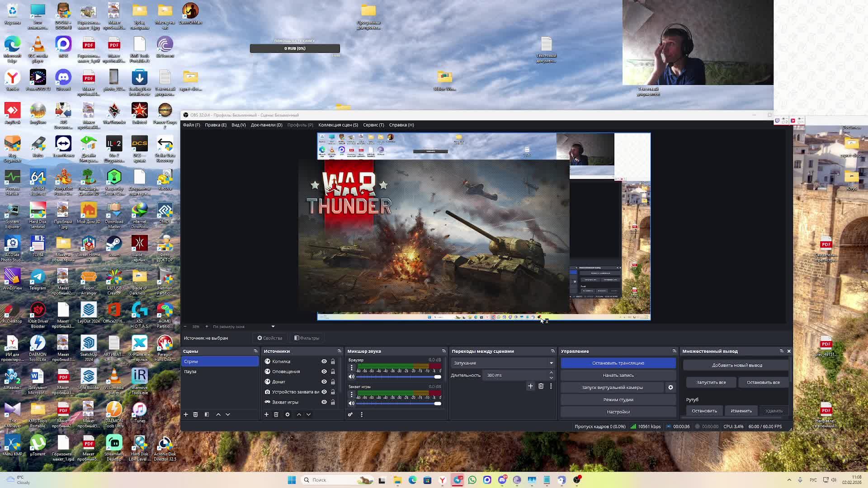
Task: Select the Пауза scene
Action: coord(190,371)
